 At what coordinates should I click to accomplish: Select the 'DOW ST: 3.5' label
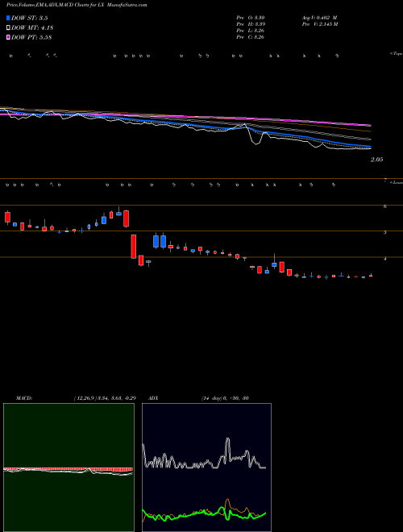pyautogui.click(x=31, y=18)
